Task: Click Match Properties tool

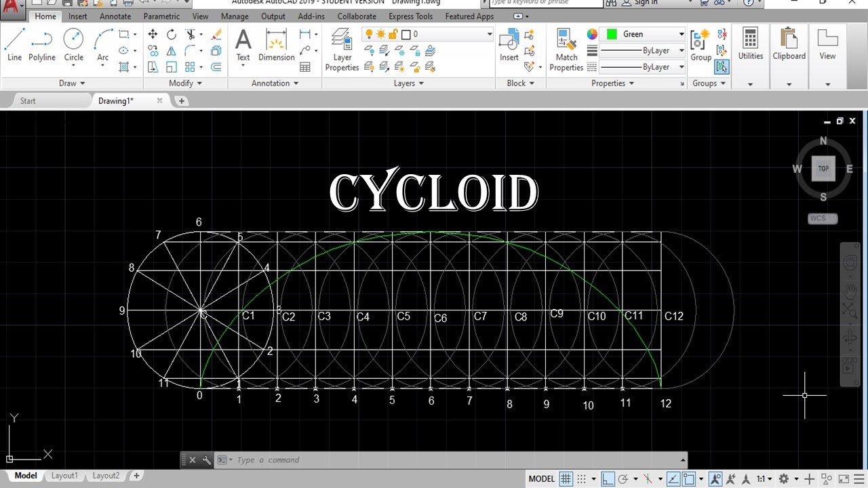Action: [566, 49]
